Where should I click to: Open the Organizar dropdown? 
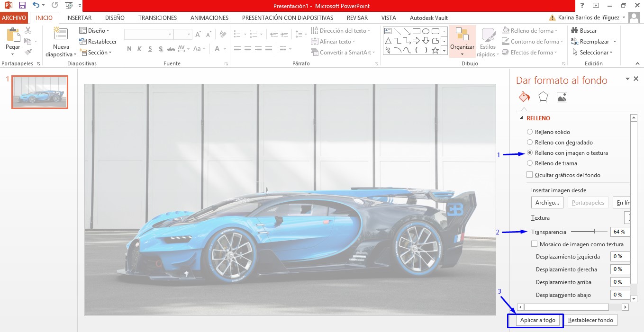462,42
